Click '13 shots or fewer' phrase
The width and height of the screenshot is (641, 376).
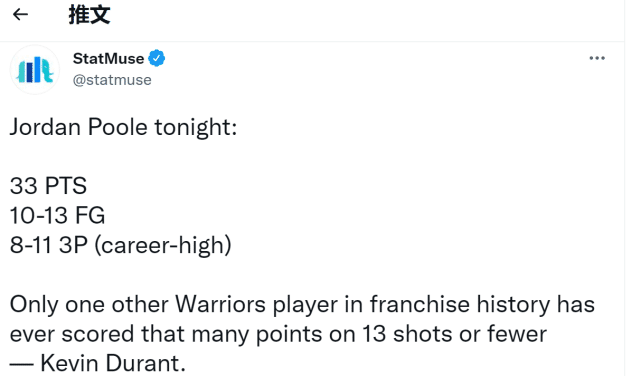454,333
